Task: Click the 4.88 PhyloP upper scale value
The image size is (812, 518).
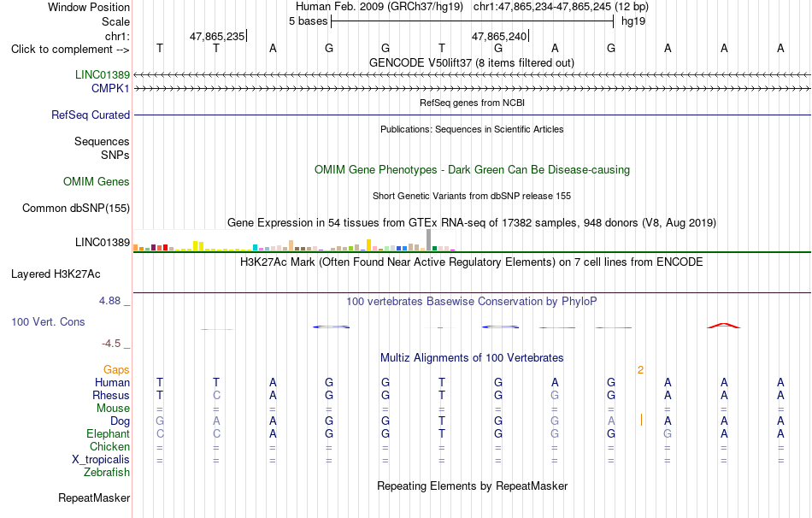Action: click(x=109, y=301)
